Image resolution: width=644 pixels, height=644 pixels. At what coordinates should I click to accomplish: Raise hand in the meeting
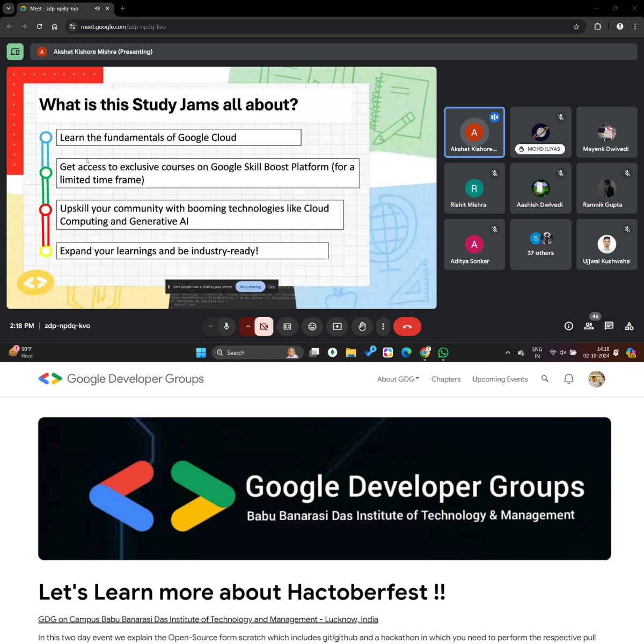click(x=362, y=326)
